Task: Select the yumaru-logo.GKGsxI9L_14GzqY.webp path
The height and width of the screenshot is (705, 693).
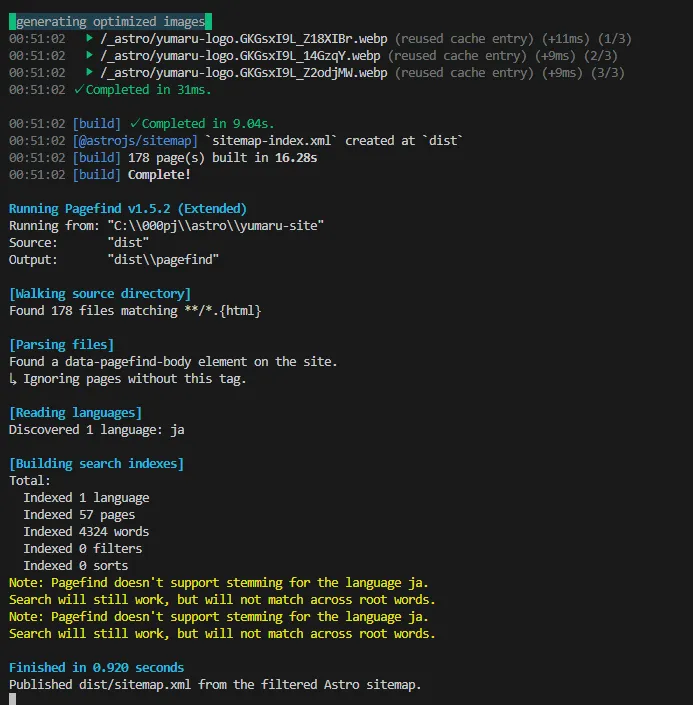Action: tap(240, 56)
